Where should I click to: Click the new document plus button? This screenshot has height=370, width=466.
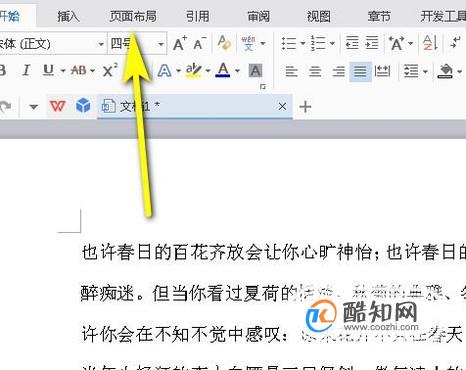click(305, 107)
